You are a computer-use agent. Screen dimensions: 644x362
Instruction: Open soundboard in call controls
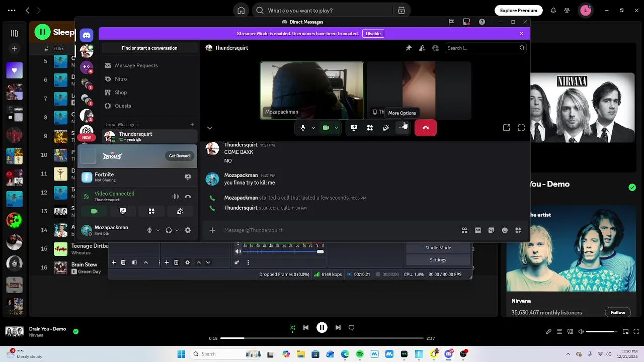386,128
